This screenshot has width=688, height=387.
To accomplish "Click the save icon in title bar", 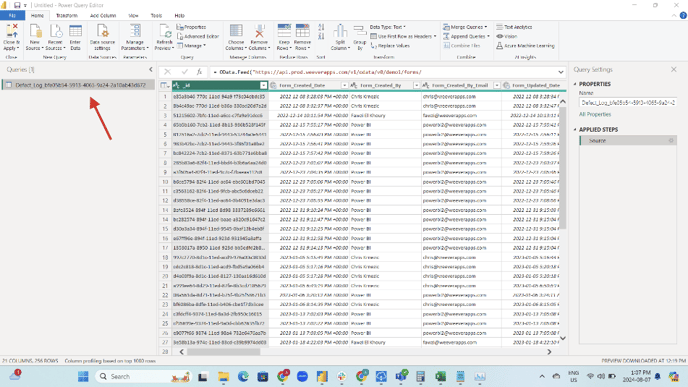I will pos(17,5).
